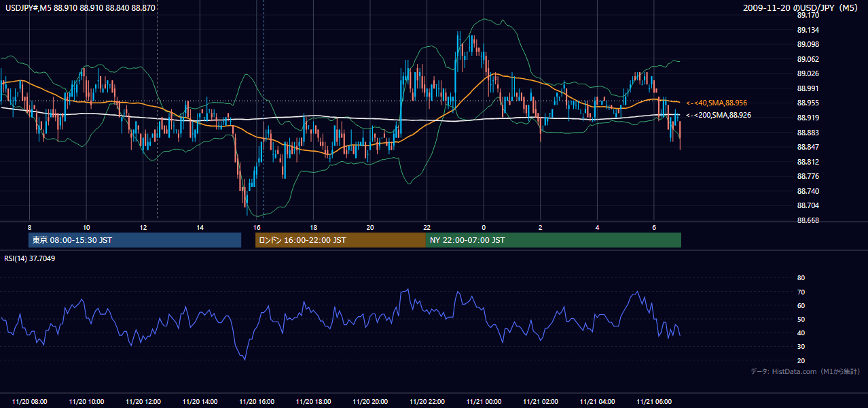Click the 11/20 16:00 time label
868x408 pixels.
coord(257,402)
